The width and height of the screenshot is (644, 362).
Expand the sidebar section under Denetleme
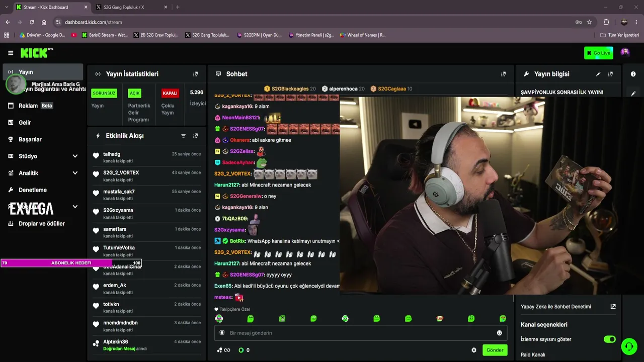click(x=75, y=207)
